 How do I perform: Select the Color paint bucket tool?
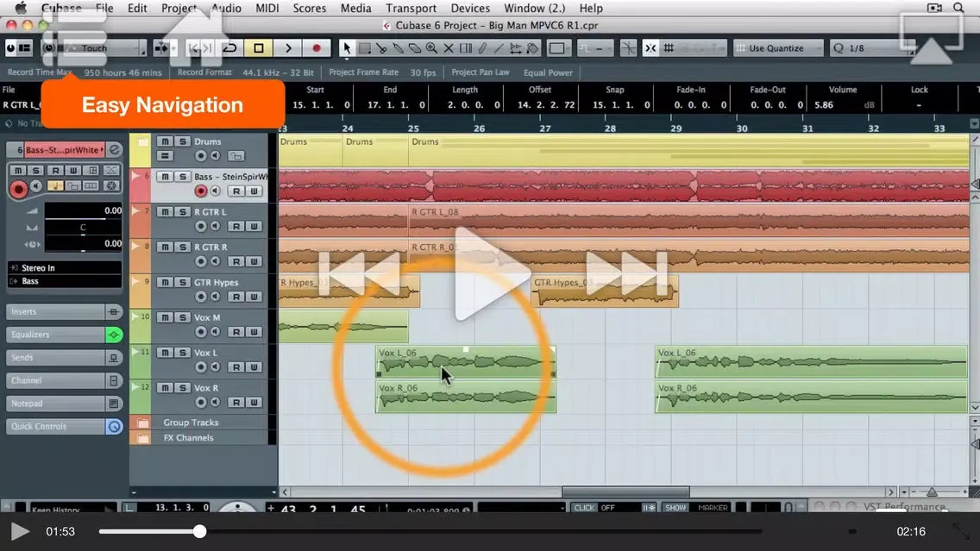click(x=532, y=48)
